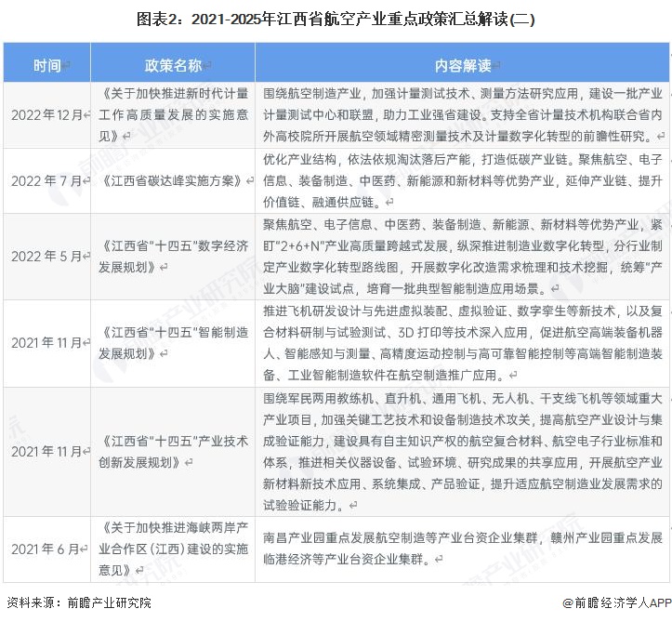The width and height of the screenshot is (672, 622).
Task: Open the 智能制造发展规划 policy name
Action: tap(174, 342)
